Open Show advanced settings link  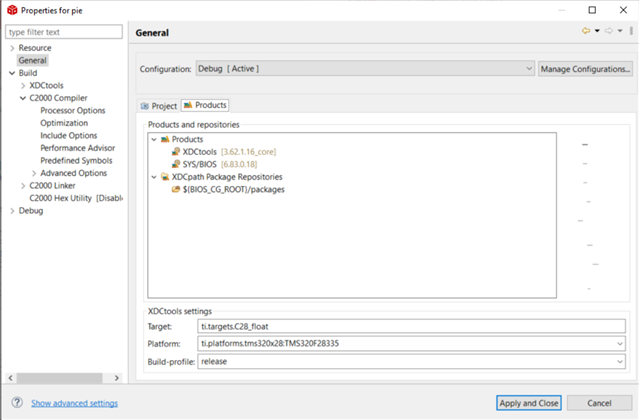coord(74,403)
